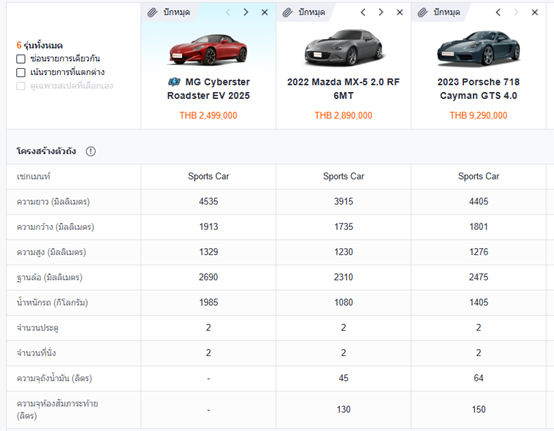Open MG Cyberster Roadster EV 2025 title
The width and height of the screenshot is (554, 431).
[x=208, y=89]
